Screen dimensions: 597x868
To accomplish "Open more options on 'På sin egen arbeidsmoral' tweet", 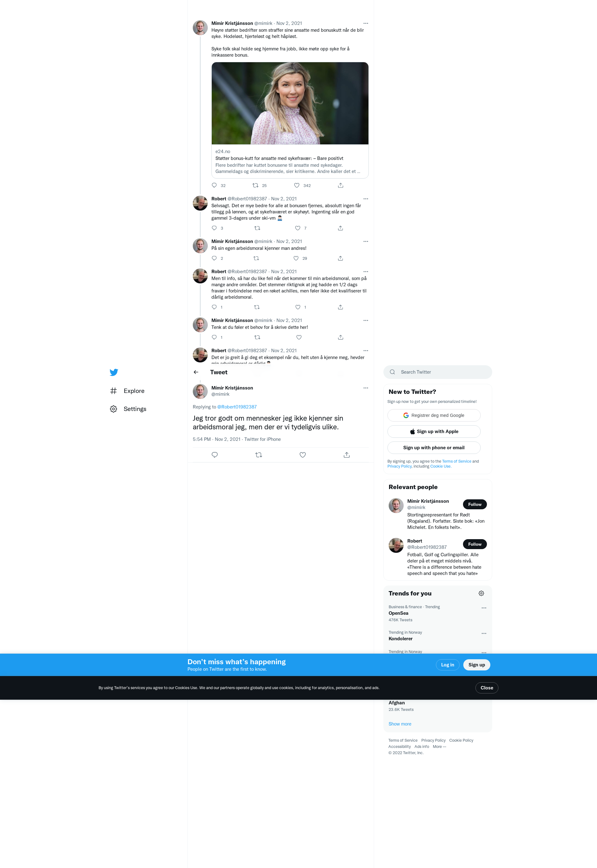I will (366, 241).
